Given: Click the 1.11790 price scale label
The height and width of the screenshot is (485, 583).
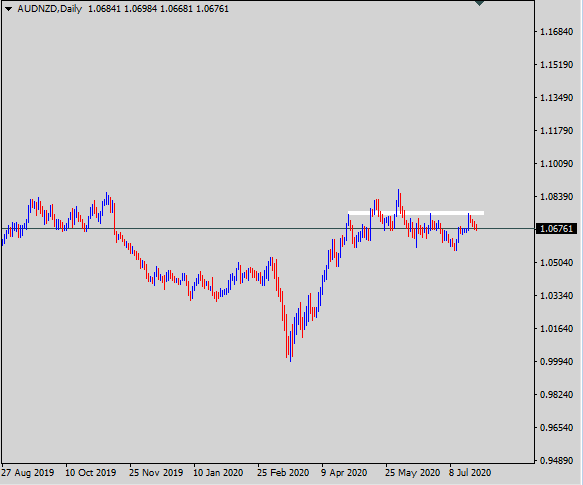Looking at the screenshot, I should 556,131.
